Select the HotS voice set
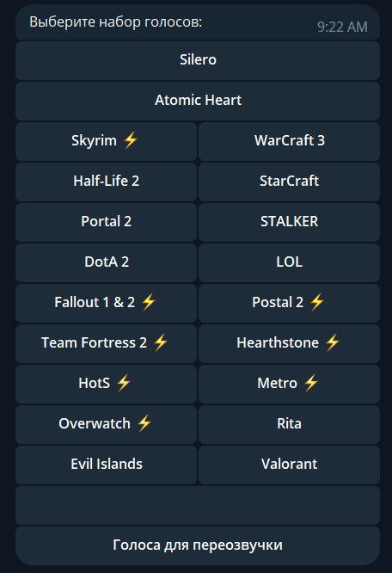 click(x=107, y=384)
